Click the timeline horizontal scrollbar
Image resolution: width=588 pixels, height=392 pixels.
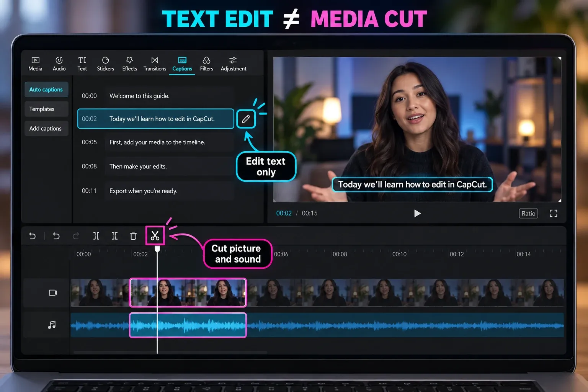170,352
